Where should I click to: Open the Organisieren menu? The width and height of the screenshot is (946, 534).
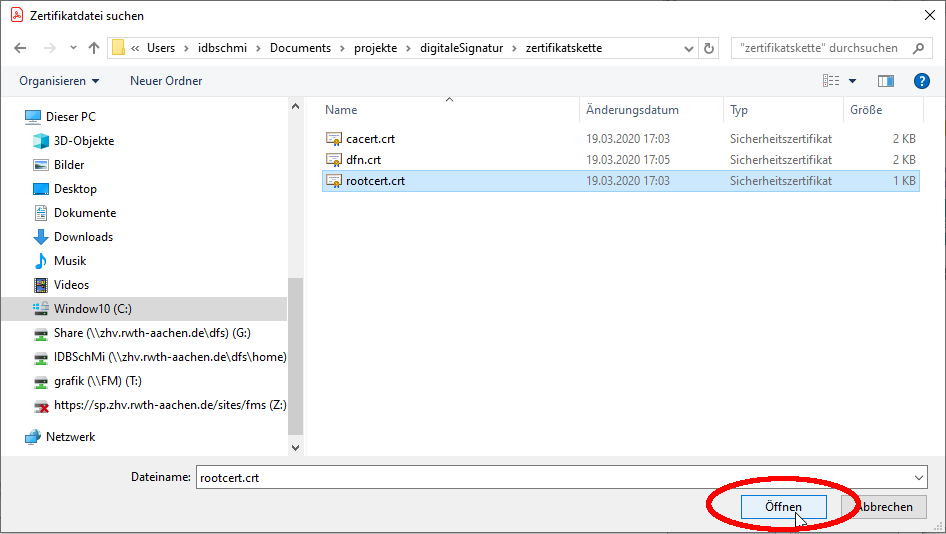tap(59, 81)
